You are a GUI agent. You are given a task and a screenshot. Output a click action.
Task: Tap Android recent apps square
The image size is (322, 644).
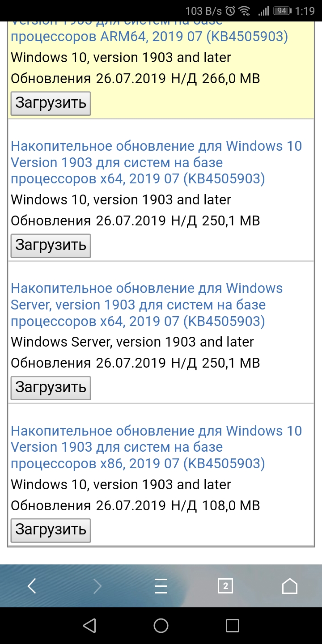point(233,626)
